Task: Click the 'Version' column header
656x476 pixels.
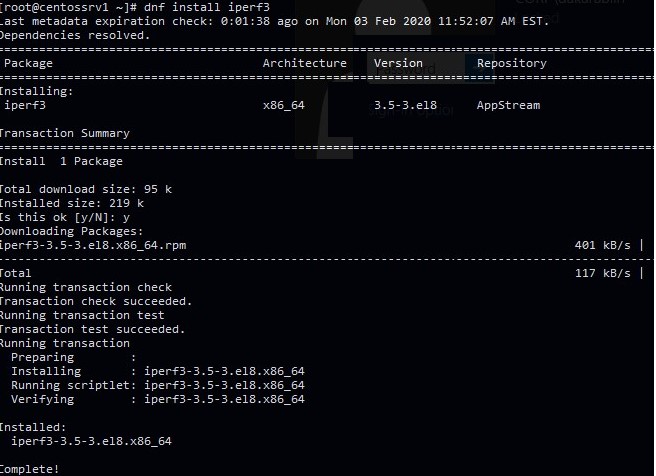Action: click(x=398, y=63)
